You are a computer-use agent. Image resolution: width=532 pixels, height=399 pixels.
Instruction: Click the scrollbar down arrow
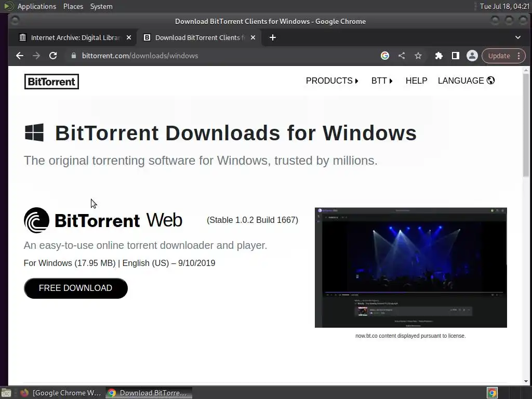[x=526, y=381]
